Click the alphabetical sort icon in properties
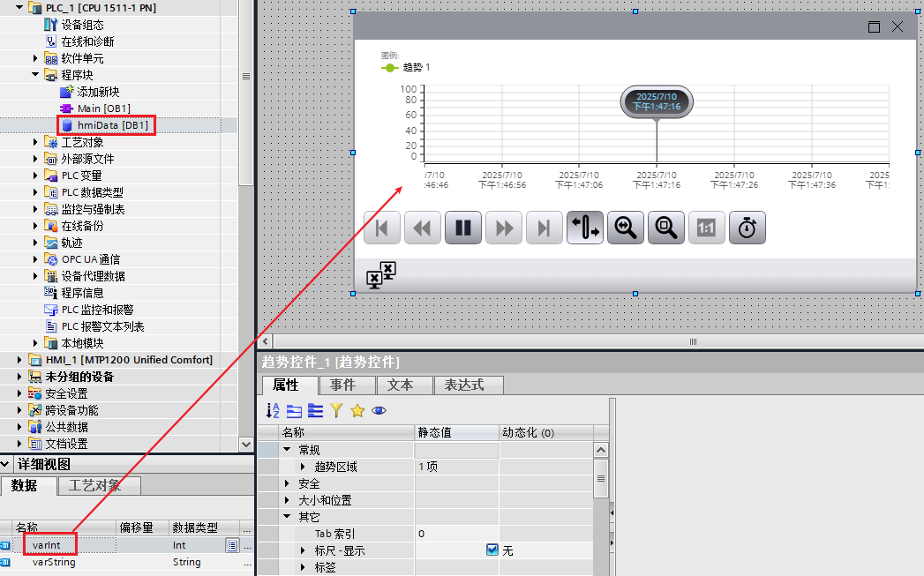The image size is (924, 576). 273,410
